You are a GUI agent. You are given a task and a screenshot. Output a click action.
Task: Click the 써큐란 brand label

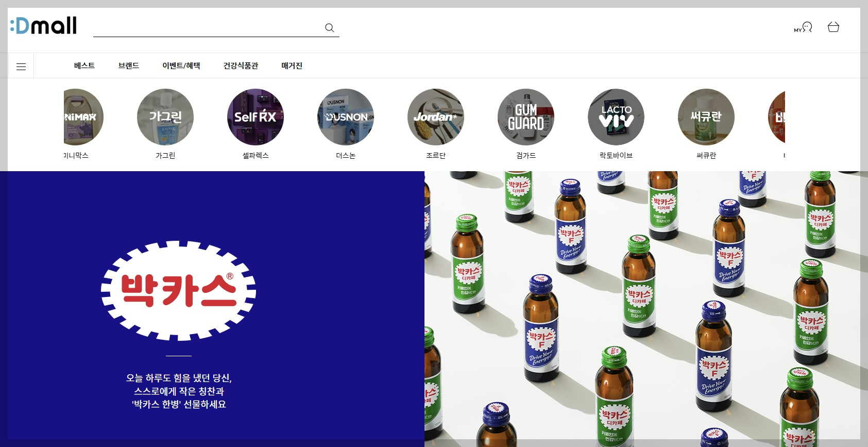coord(706,155)
